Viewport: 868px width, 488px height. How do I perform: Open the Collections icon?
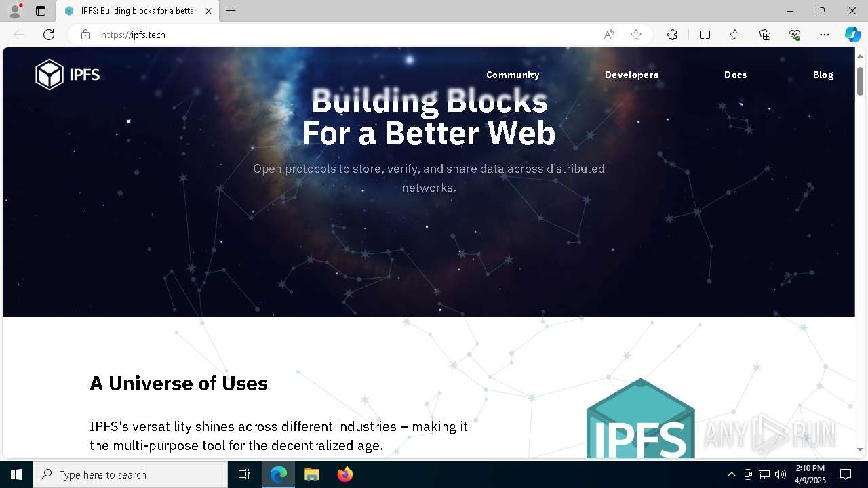765,35
